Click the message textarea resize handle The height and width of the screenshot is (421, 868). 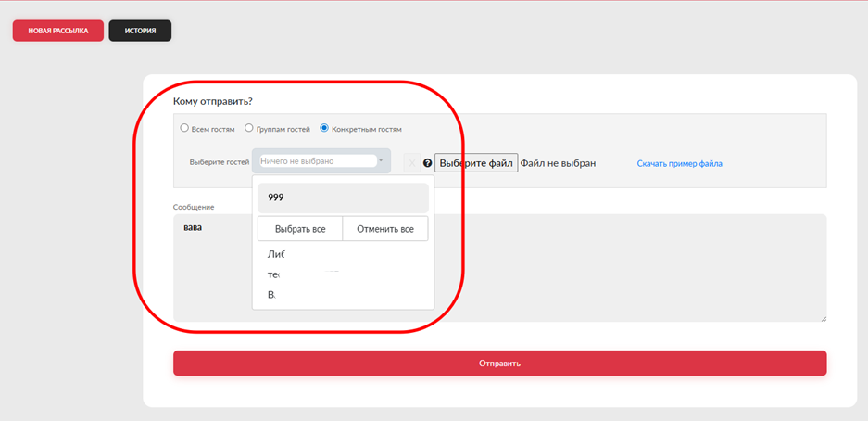point(823,318)
